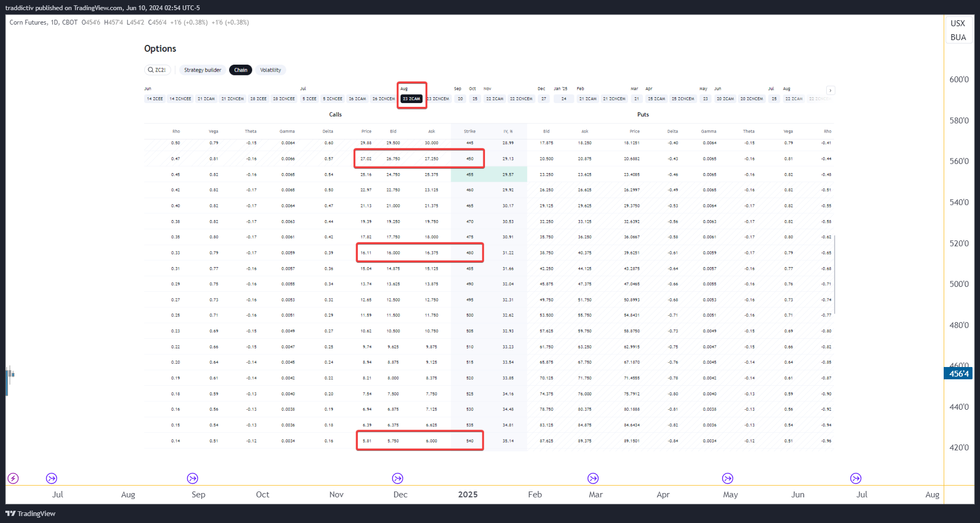
Task: Click the 480 strike row
Action: pos(489,253)
